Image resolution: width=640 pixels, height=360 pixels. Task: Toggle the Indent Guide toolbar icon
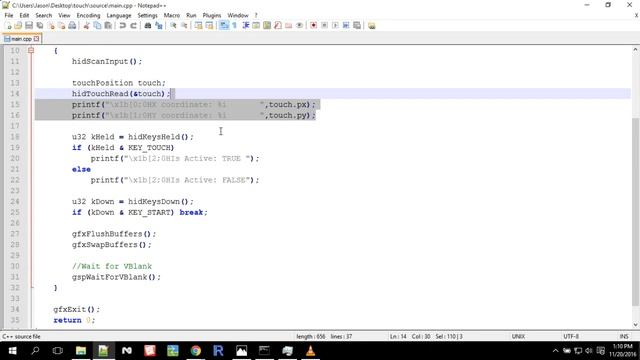[x=246, y=25]
